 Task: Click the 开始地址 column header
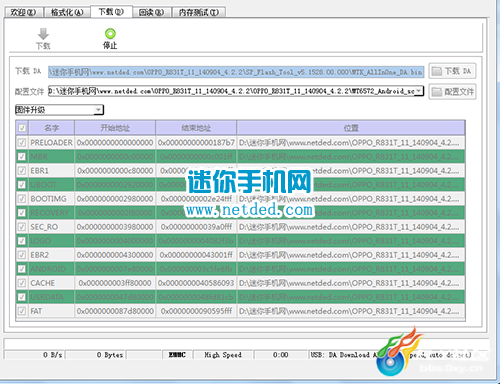[115, 128]
